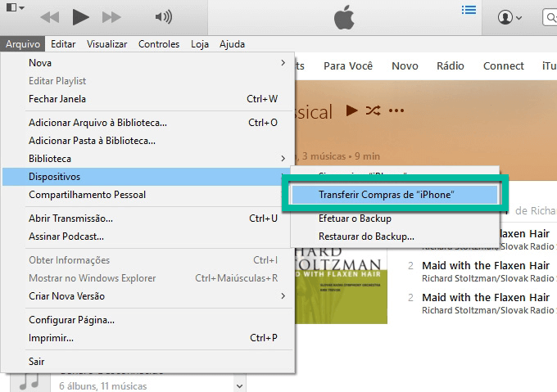Open the Editar menu
Screen dimensions: 557x392
click(63, 44)
